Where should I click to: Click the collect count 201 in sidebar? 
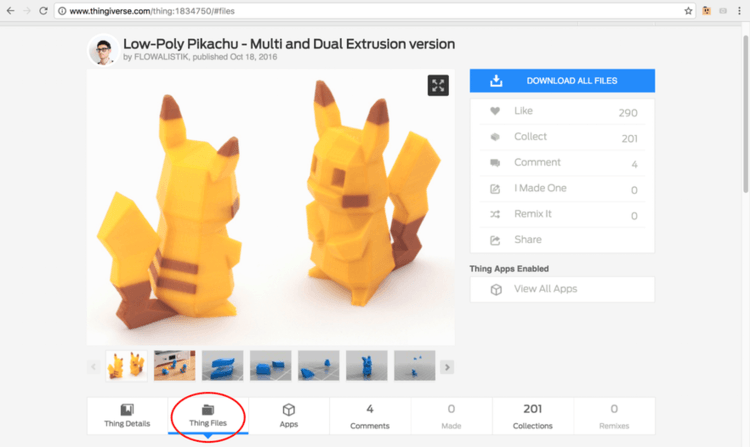tap(629, 139)
